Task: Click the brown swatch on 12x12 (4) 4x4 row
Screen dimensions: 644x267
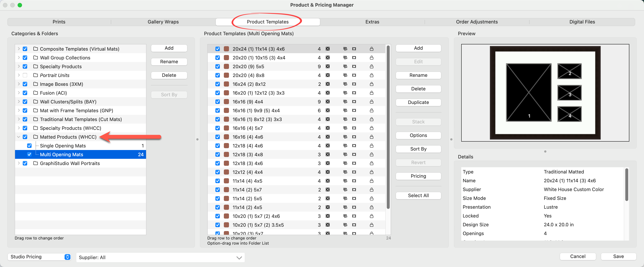Action: (x=226, y=172)
